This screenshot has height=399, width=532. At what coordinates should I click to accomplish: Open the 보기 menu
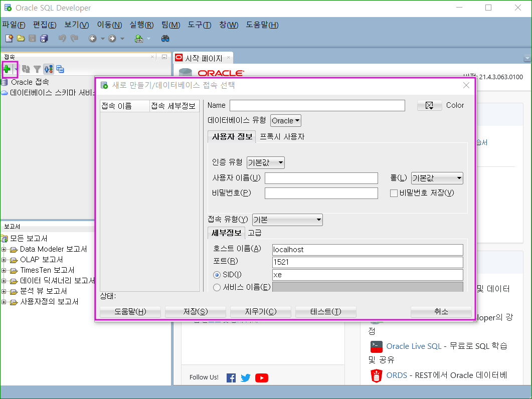click(77, 25)
